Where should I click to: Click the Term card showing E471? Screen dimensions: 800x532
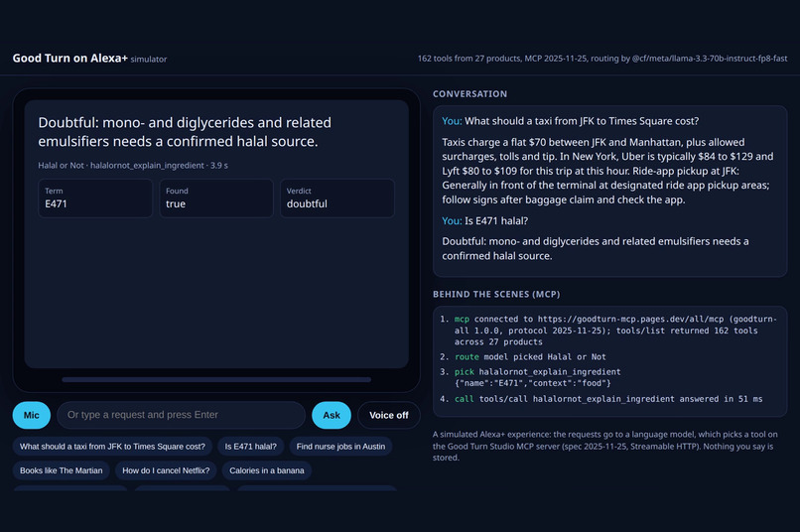(x=95, y=199)
